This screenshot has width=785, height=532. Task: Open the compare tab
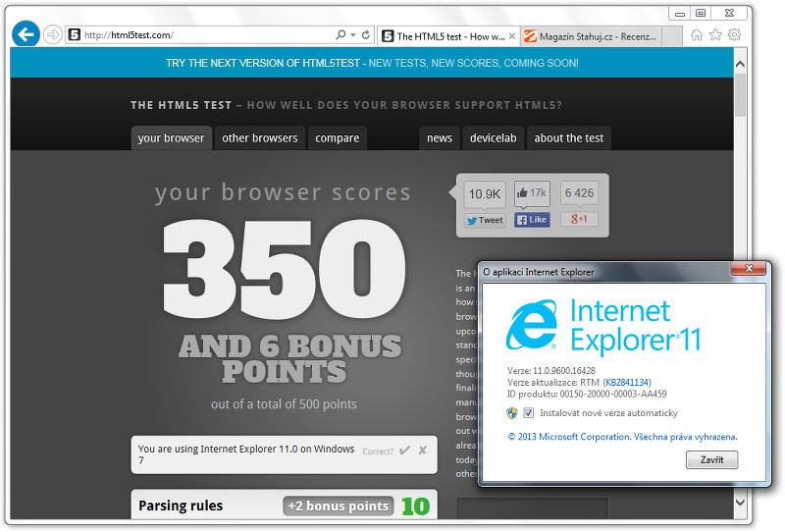[x=337, y=137]
